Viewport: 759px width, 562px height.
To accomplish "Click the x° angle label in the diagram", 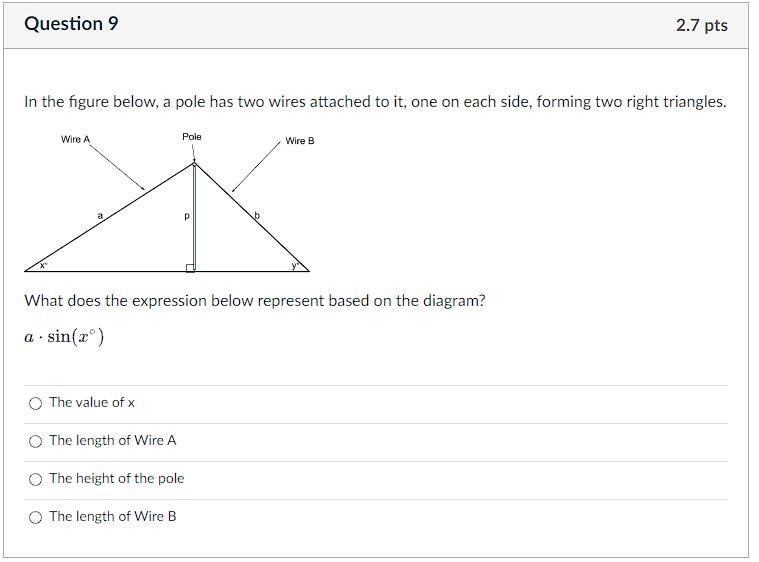I will click(44, 265).
